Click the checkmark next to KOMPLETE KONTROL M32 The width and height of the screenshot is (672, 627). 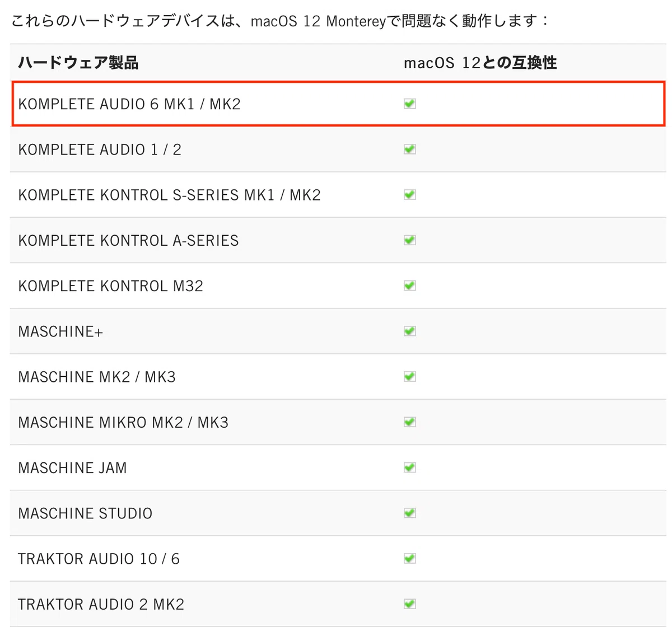(x=410, y=286)
